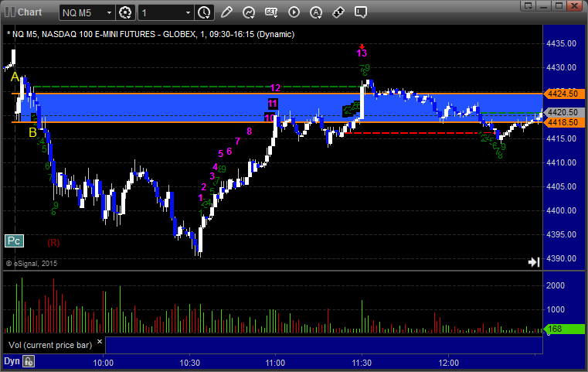Viewport: 588px width, 372px height.
Task: Click the magenta 12 countdown marker
Action: point(275,88)
